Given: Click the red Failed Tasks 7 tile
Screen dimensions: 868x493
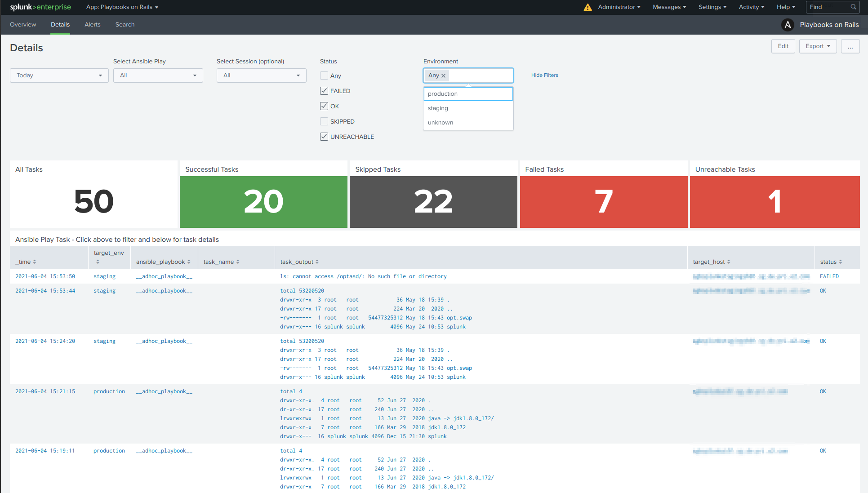Looking at the screenshot, I should click(604, 202).
